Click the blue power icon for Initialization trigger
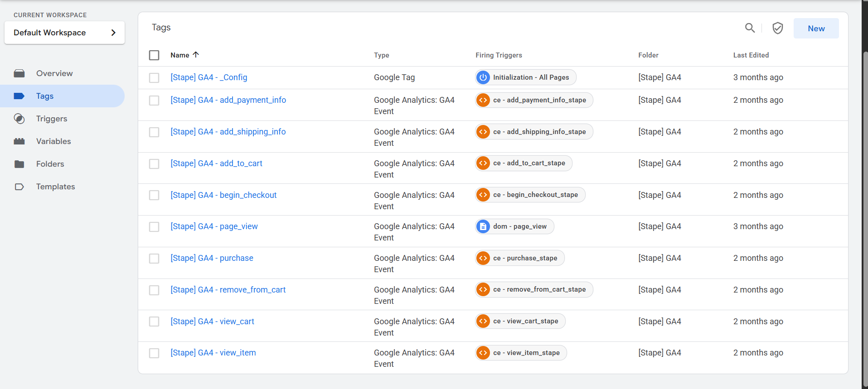 pyautogui.click(x=483, y=77)
